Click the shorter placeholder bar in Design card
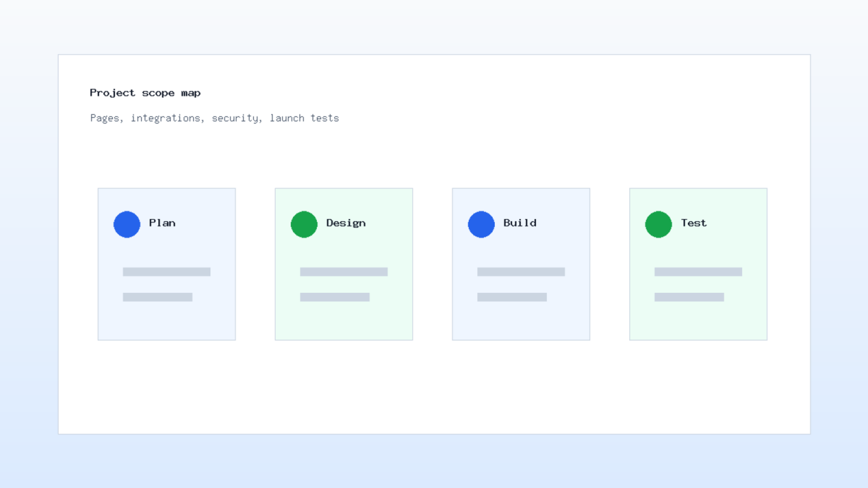Screen dimensions: 868x488 (335, 297)
